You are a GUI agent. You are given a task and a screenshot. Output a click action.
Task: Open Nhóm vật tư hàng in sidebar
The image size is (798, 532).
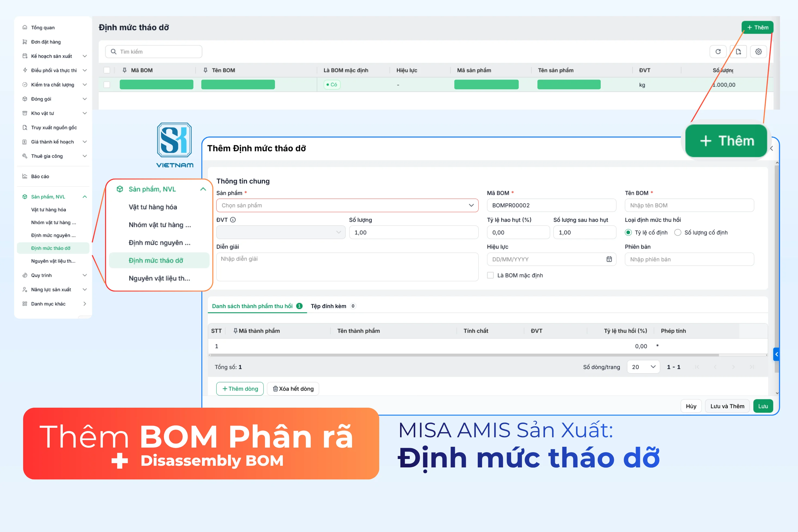[54, 222]
